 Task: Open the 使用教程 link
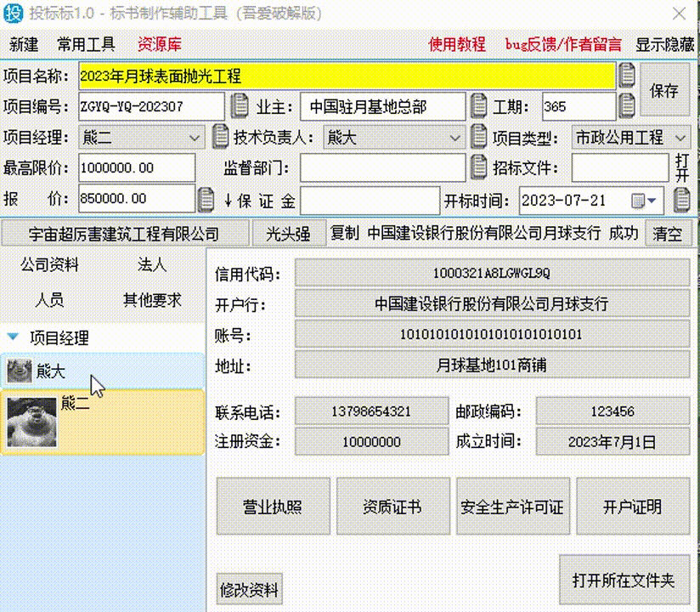[457, 45]
